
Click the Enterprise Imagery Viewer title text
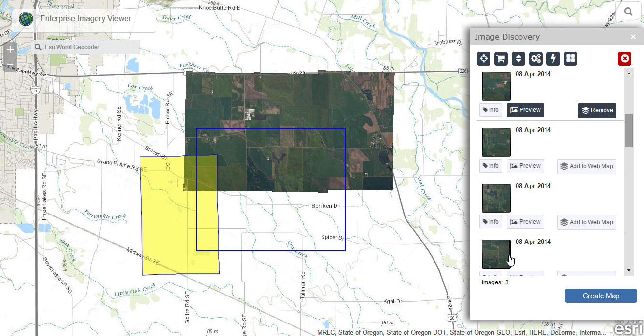[85, 19]
